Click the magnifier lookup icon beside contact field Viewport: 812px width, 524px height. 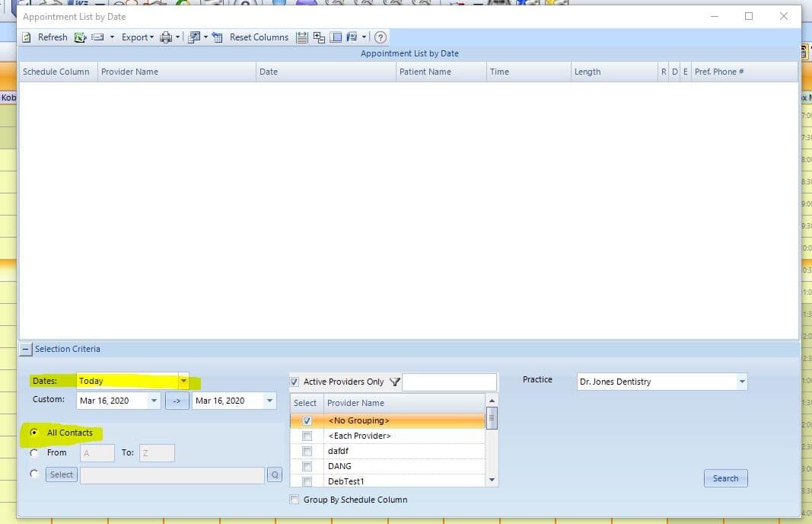[275, 474]
